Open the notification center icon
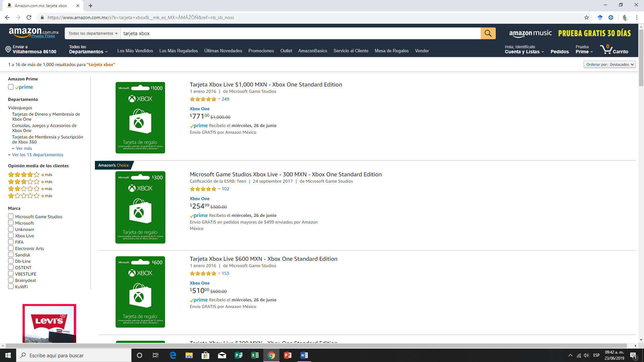 pos(634,356)
